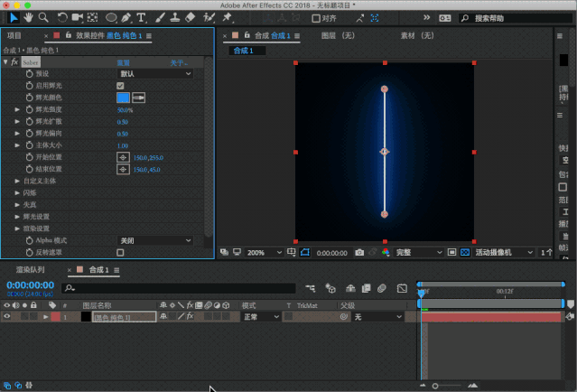577x392 pixels.
Task: Select the Hand tool in the toolbar
Action: pos(28,17)
